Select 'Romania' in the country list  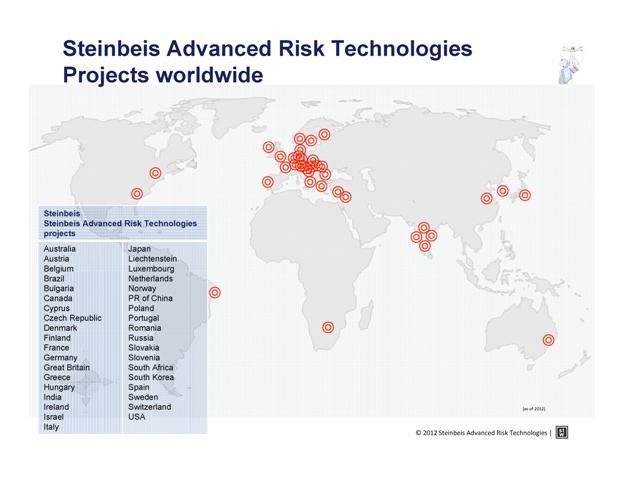[145, 328]
